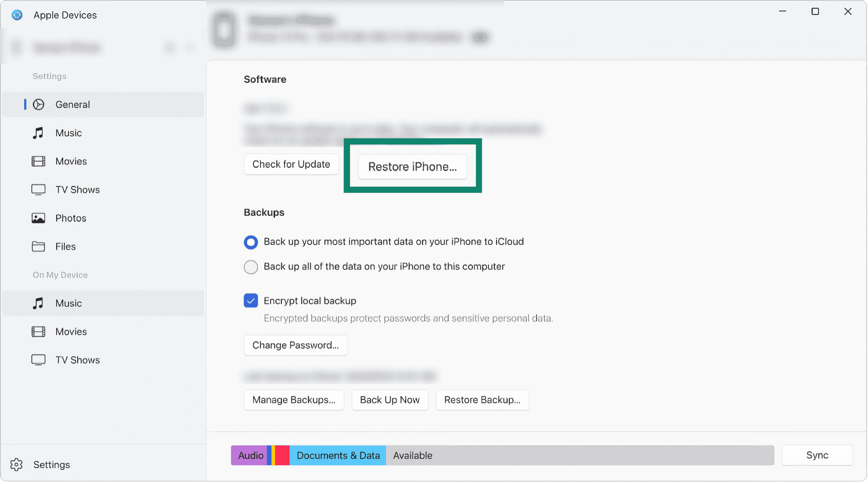The height and width of the screenshot is (484, 868).
Task: Toggle Encrypt local backup checkbox
Action: coord(251,301)
